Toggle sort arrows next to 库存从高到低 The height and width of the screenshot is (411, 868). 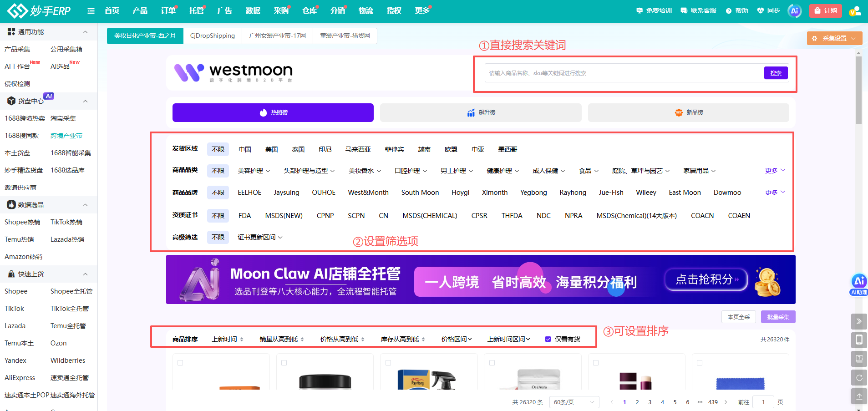(x=423, y=340)
